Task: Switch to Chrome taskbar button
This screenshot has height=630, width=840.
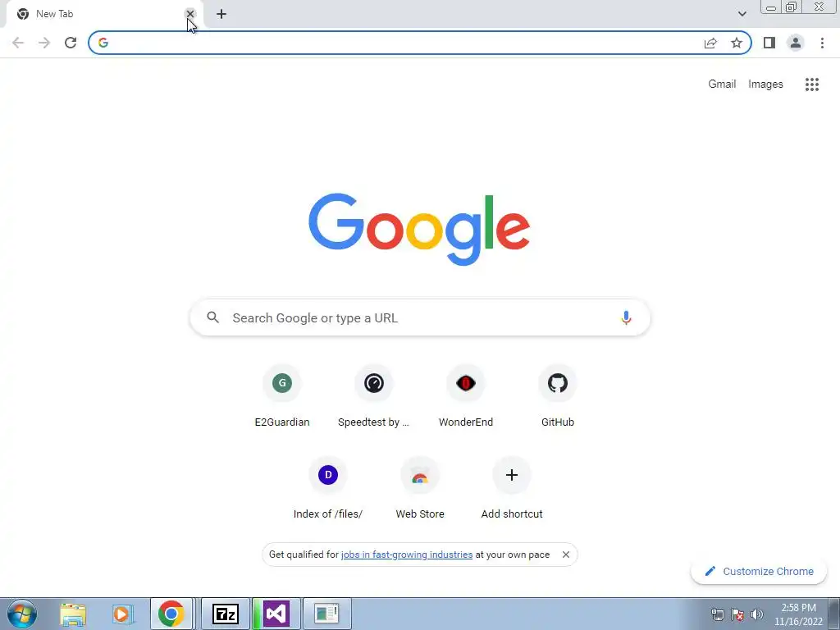Action: pos(171,614)
